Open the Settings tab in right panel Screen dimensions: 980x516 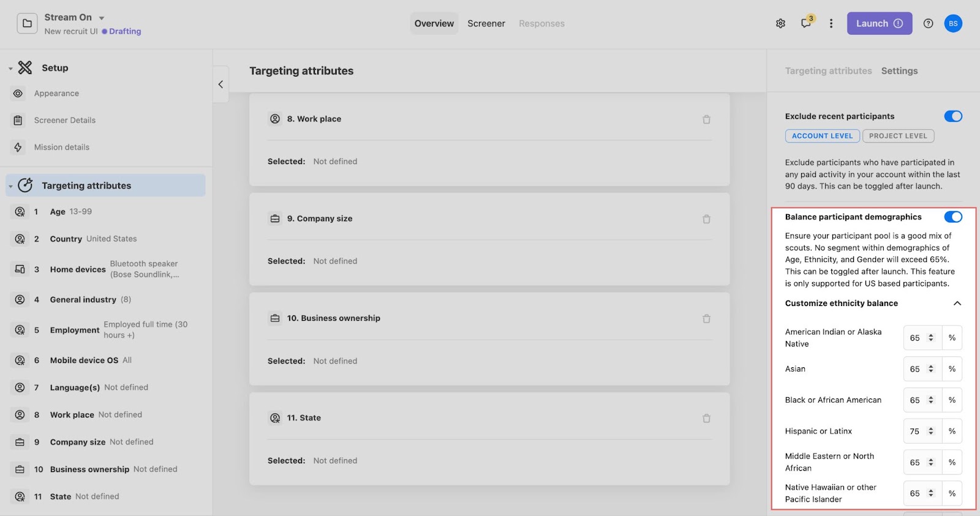(x=899, y=71)
